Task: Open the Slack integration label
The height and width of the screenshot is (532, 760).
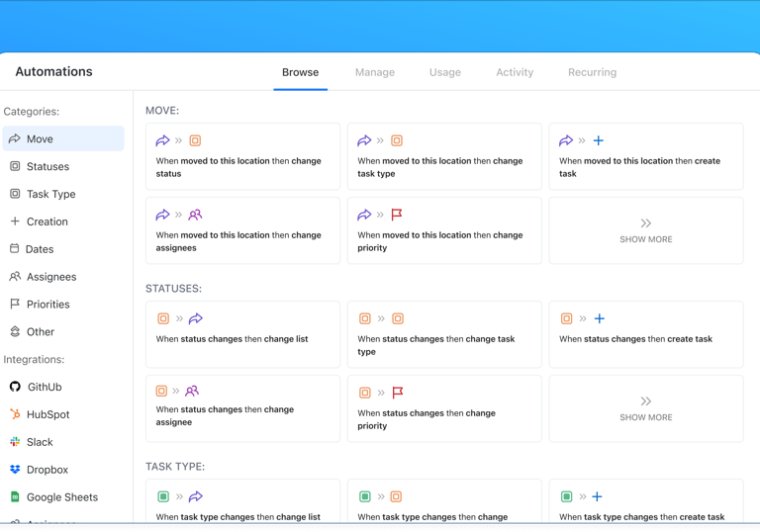Action: click(x=40, y=442)
